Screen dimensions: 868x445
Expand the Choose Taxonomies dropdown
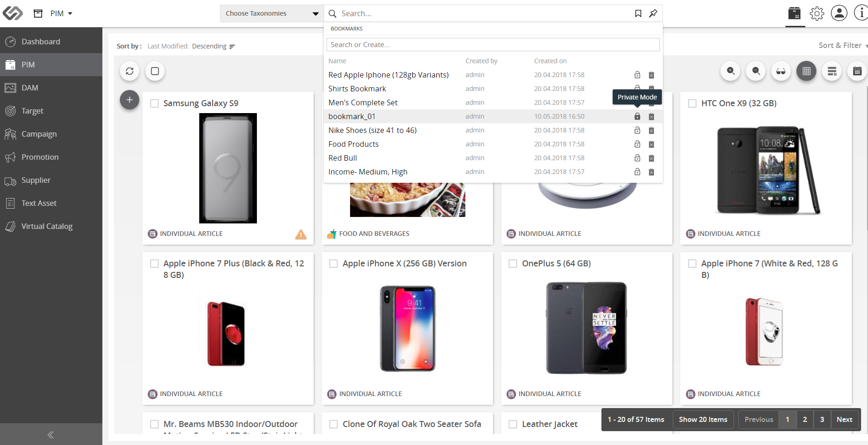pyautogui.click(x=272, y=13)
